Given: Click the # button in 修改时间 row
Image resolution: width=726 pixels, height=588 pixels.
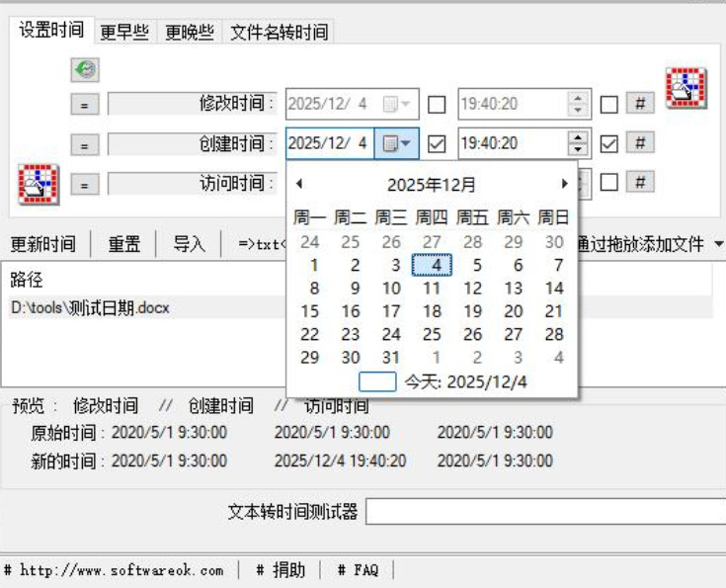Looking at the screenshot, I should pyautogui.click(x=640, y=103).
